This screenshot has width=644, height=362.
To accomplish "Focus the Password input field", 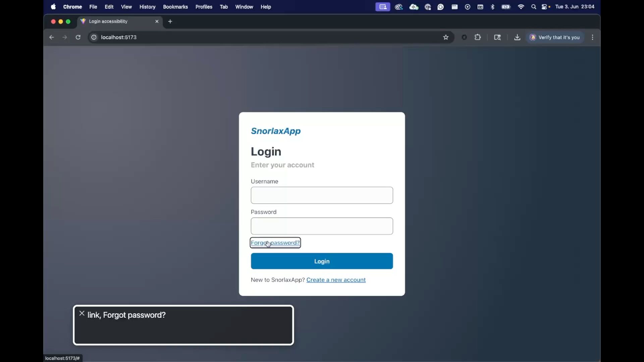I will pos(322,226).
